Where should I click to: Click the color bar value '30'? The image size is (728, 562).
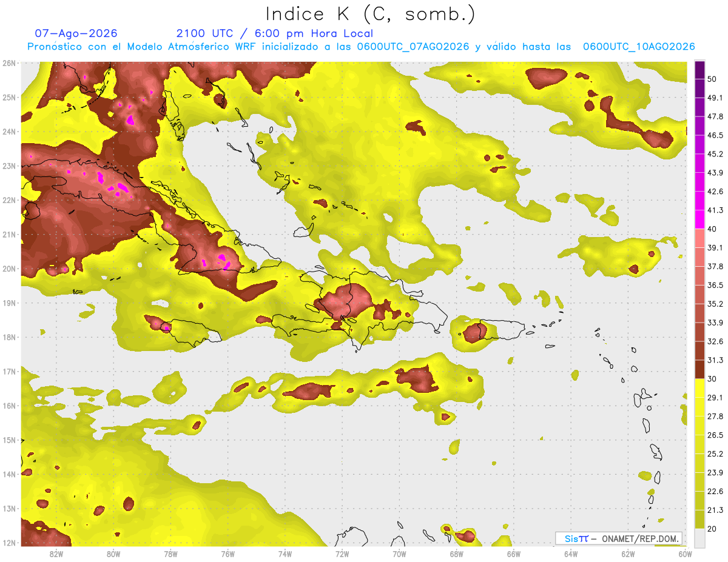pyautogui.click(x=712, y=379)
